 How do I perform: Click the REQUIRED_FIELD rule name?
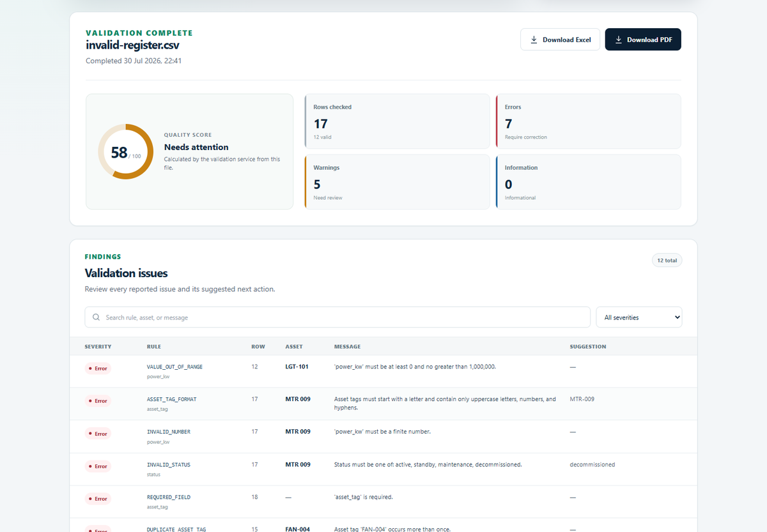coord(169,497)
